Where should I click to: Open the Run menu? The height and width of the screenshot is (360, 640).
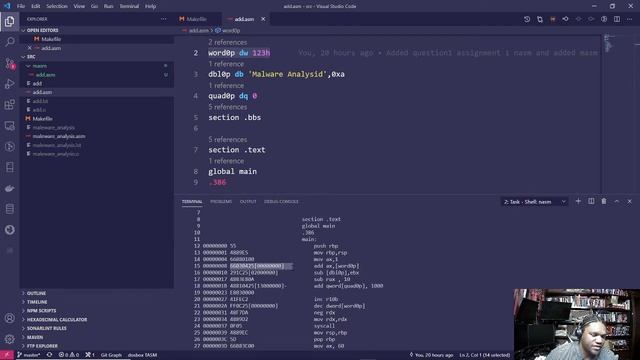coord(109,6)
